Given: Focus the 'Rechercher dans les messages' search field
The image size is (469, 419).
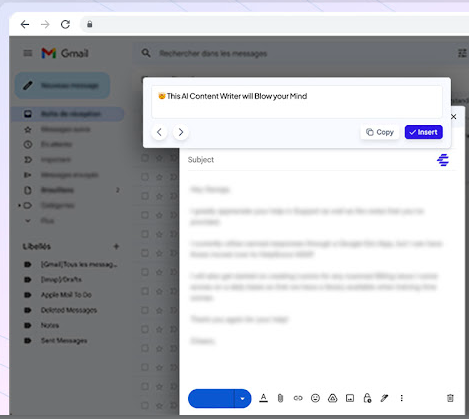Looking at the screenshot, I should [213, 53].
